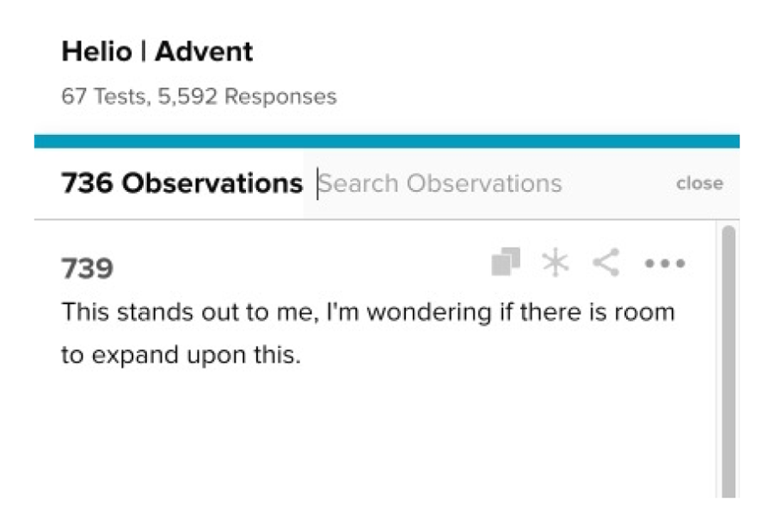Open observation number 739
This screenshot has width=774, height=532.
click(88, 268)
